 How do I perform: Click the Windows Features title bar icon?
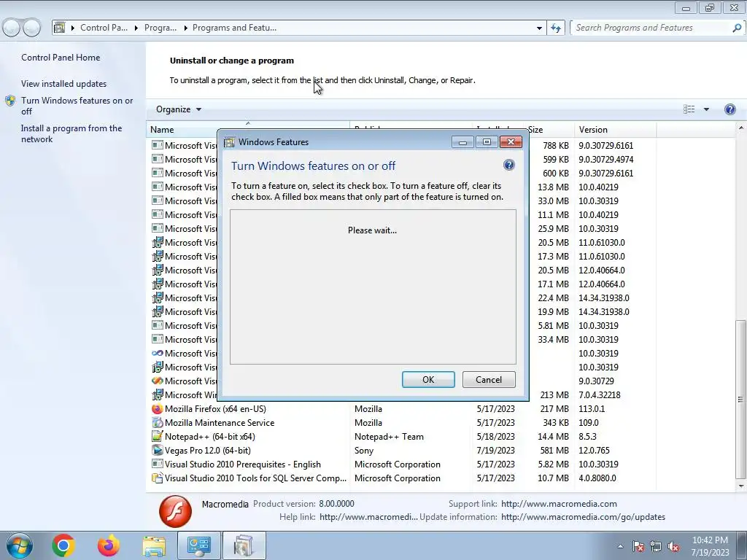230,142
